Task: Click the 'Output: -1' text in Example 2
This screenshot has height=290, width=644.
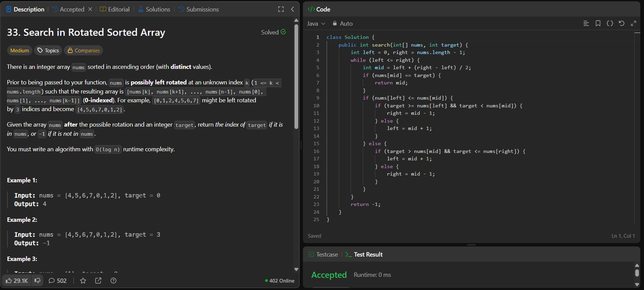Action: (x=32, y=243)
